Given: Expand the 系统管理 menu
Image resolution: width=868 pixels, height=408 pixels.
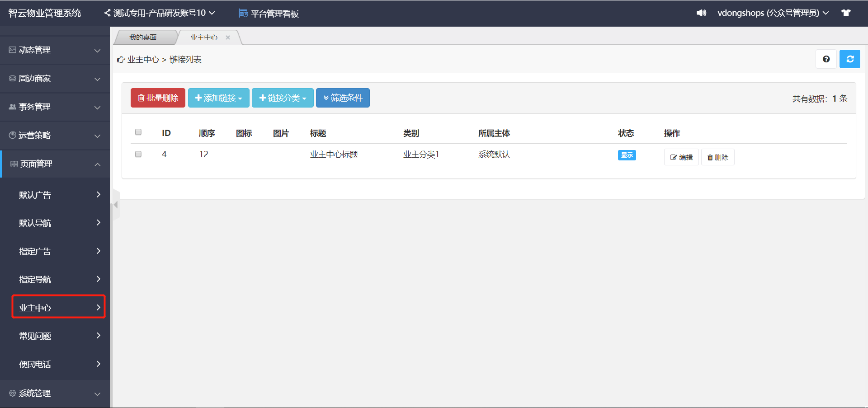Looking at the screenshot, I should [55, 394].
